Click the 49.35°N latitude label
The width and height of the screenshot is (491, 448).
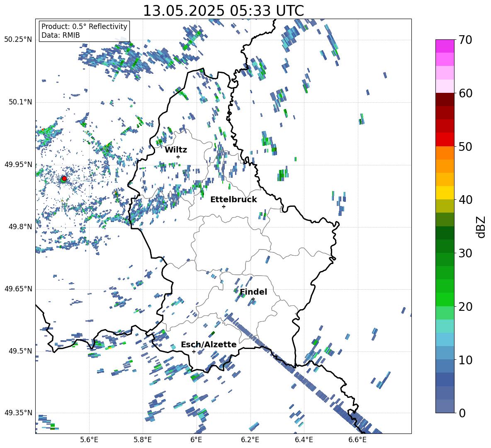pos(18,413)
